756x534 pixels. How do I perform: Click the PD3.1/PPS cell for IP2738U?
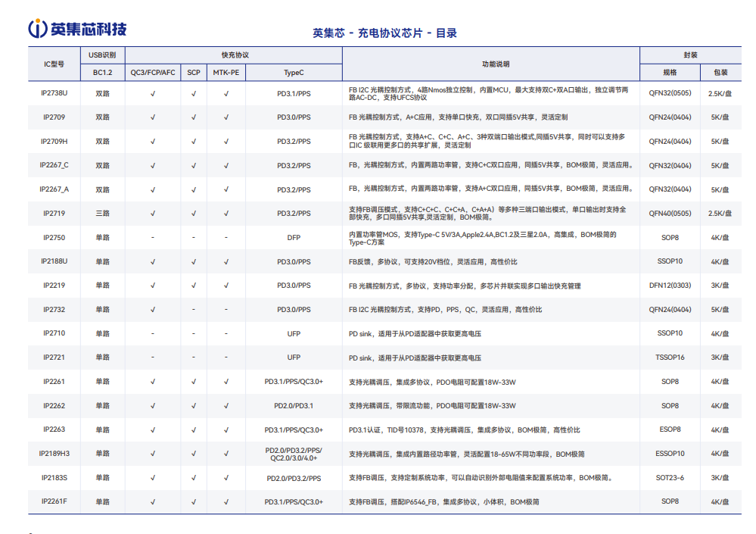tap(294, 93)
